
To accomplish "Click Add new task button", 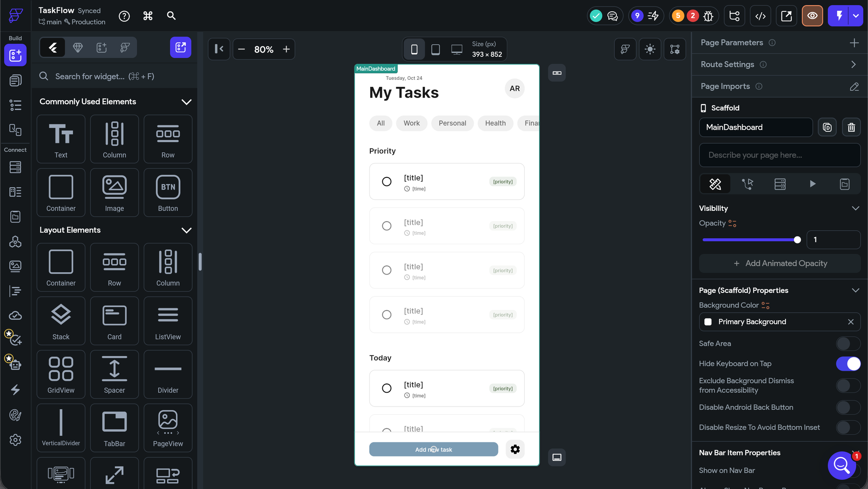I will pos(433,450).
